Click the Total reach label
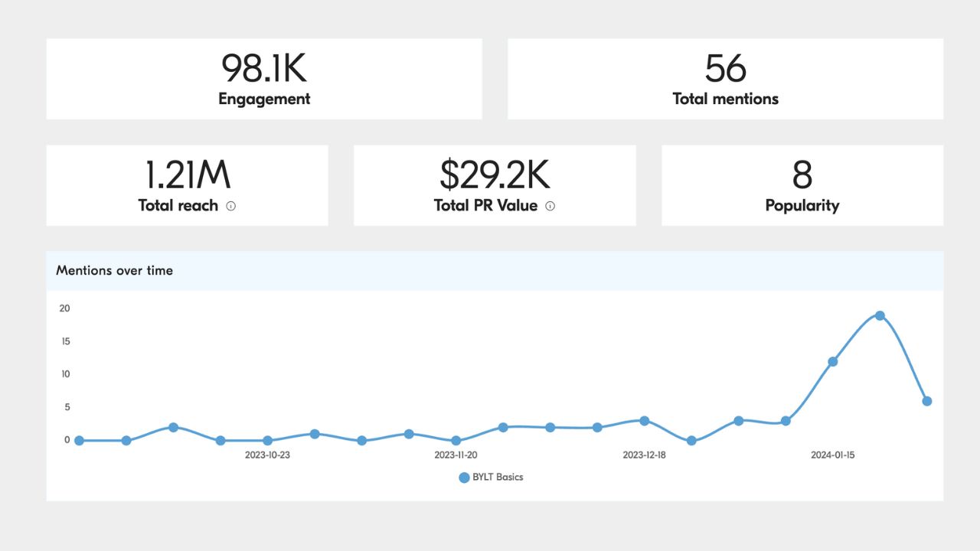 point(178,206)
